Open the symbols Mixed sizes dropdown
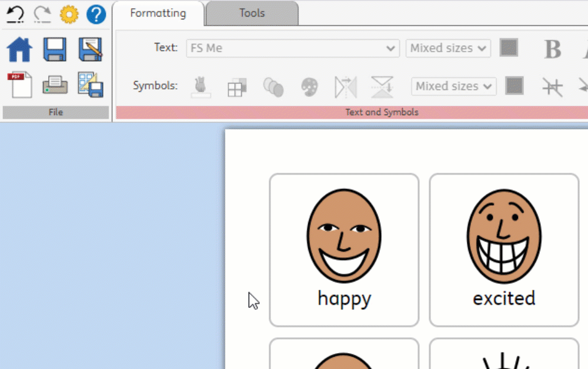Image resolution: width=588 pixels, height=369 pixels. click(x=453, y=86)
